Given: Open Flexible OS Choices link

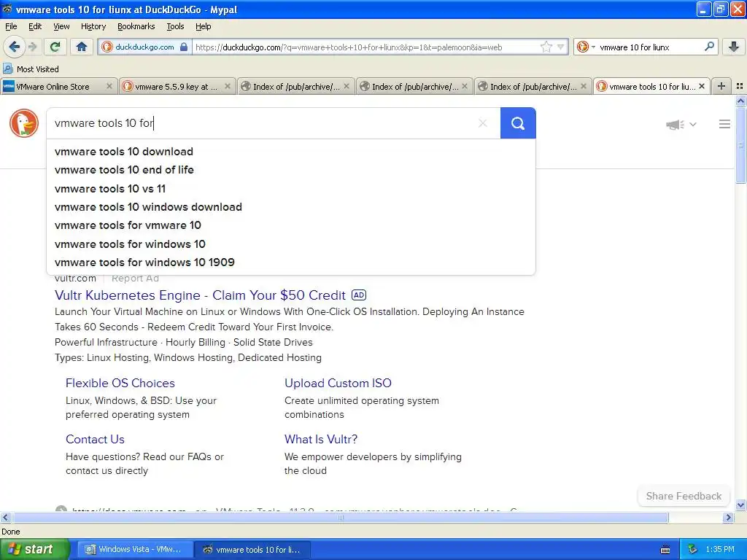Looking at the screenshot, I should click(120, 383).
